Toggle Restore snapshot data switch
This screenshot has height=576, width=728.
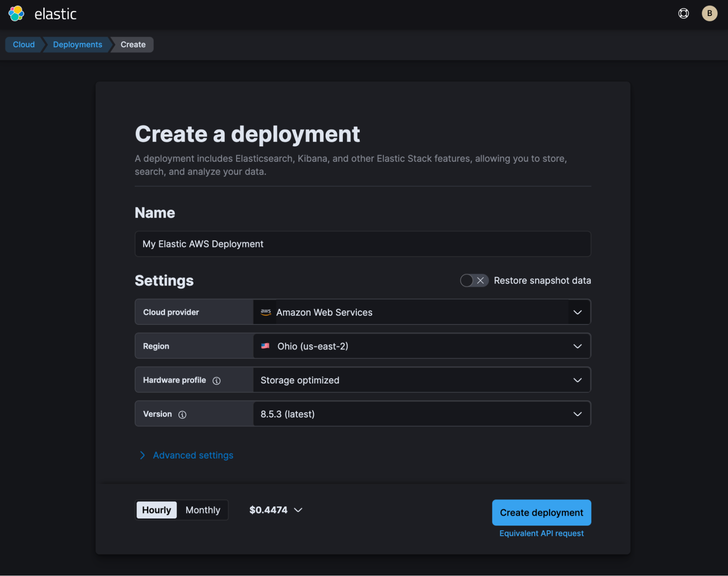[x=474, y=280]
